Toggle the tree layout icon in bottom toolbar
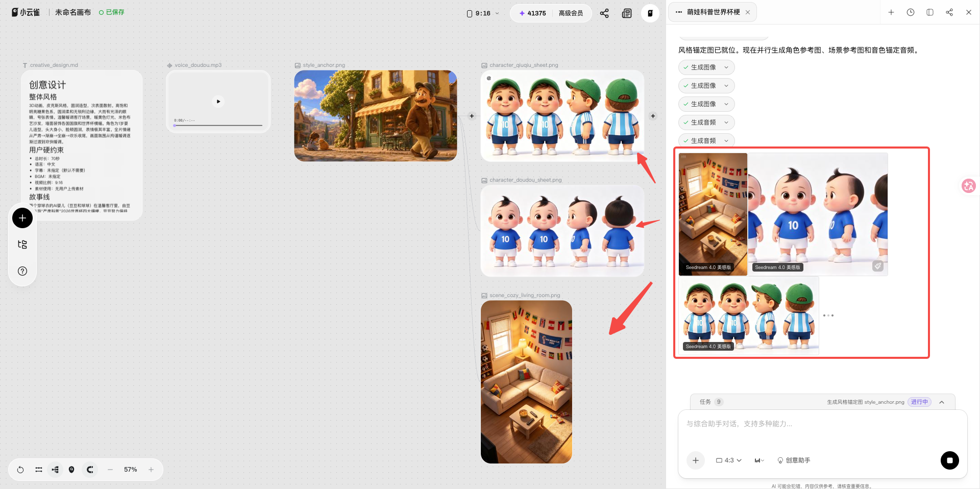The image size is (980, 489). pos(55,470)
